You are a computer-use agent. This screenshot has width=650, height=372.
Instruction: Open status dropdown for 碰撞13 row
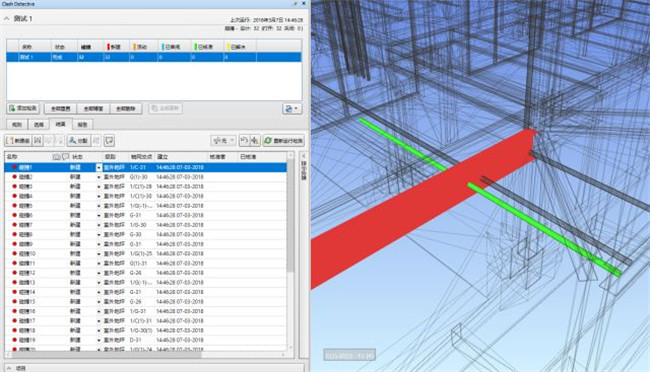[99, 282]
